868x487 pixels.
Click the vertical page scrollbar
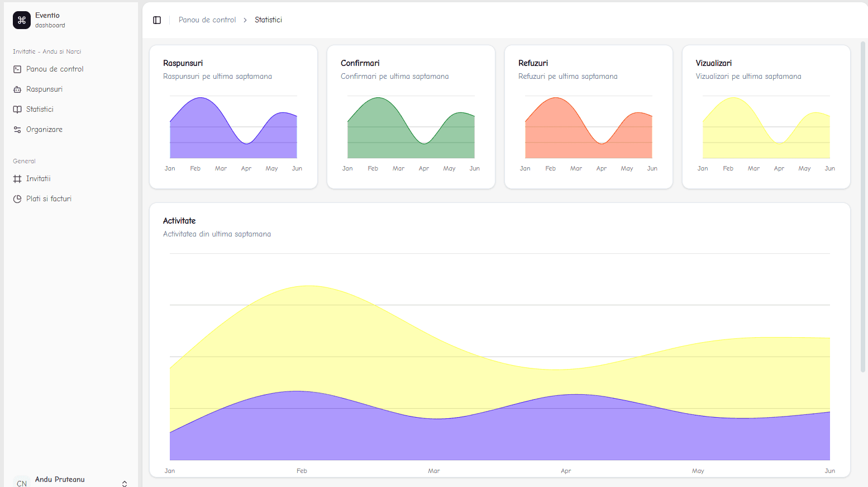point(862,207)
